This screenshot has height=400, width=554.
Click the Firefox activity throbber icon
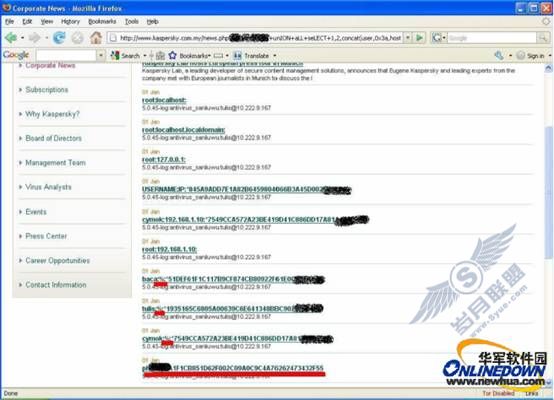point(546,22)
